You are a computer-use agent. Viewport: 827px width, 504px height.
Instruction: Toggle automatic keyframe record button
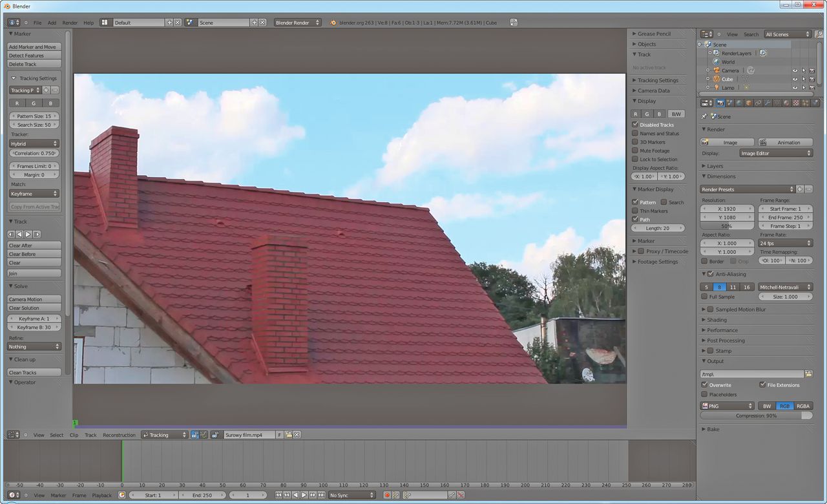pyautogui.click(x=387, y=495)
